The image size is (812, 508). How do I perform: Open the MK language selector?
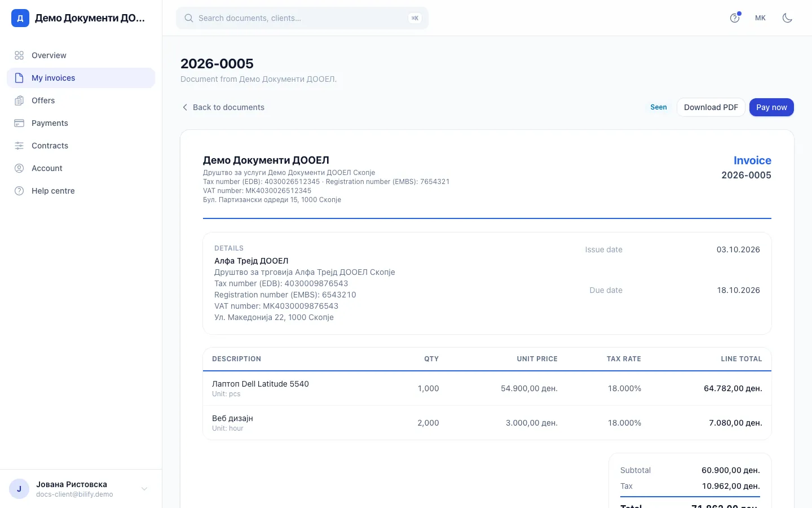(x=760, y=18)
